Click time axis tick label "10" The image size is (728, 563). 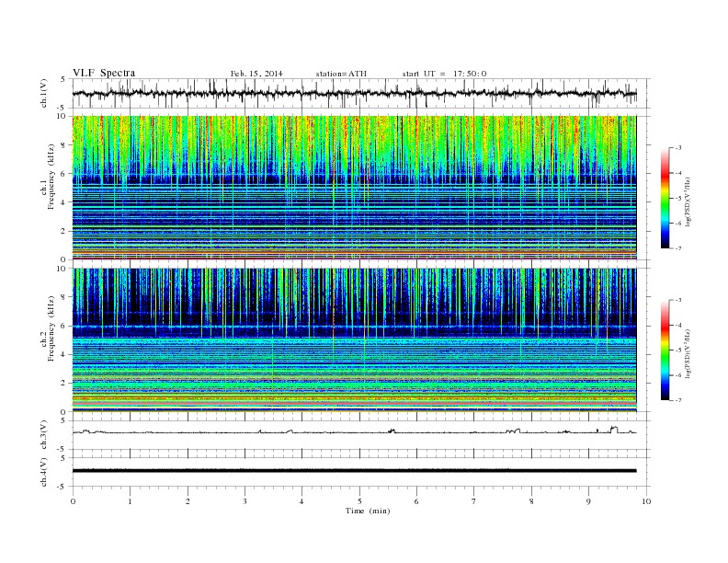646,501
